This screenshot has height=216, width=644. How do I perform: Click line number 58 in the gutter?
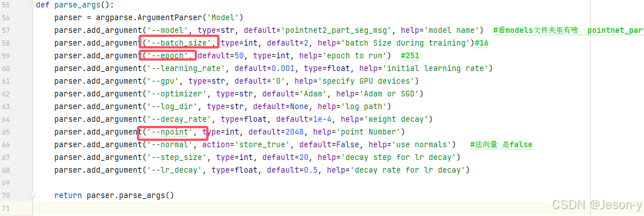pos(6,43)
